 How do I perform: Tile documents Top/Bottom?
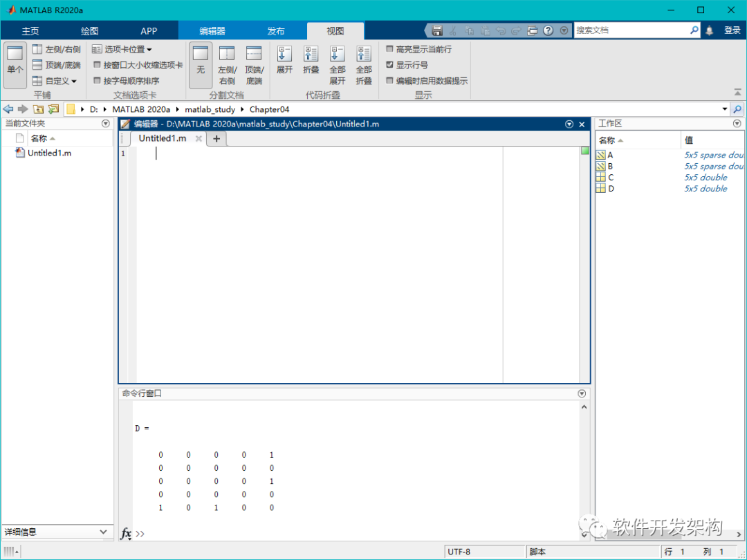[56, 65]
